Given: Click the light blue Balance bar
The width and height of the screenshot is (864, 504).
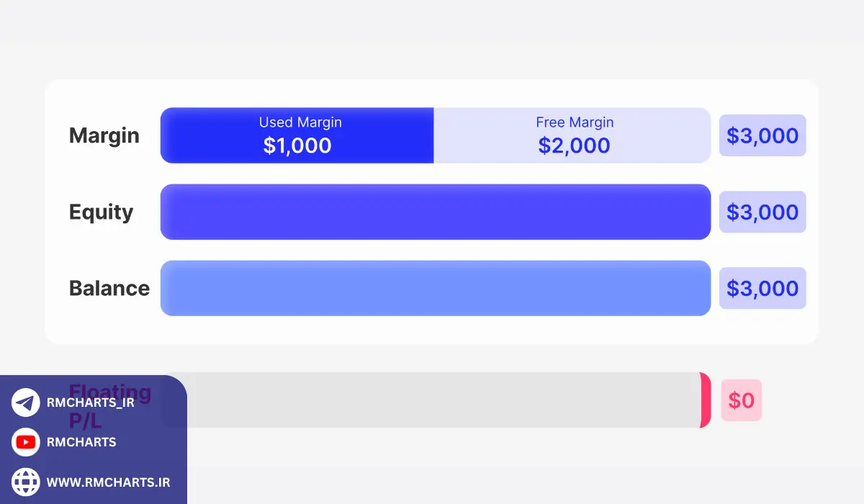Looking at the screenshot, I should point(435,288).
